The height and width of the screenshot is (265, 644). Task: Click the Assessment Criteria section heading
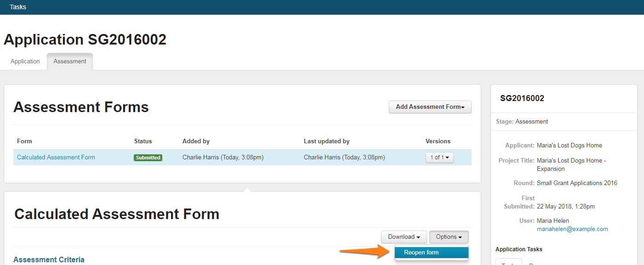coord(49,259)
